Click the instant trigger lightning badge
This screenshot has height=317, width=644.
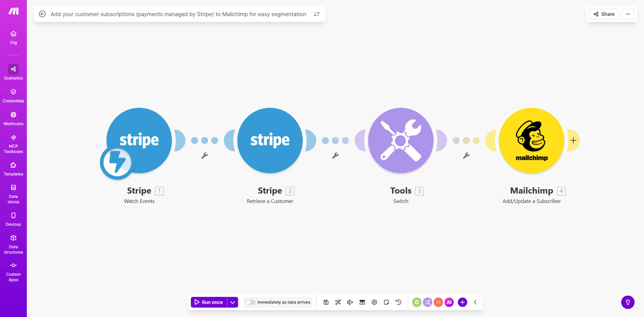click(x=117, y=162)
